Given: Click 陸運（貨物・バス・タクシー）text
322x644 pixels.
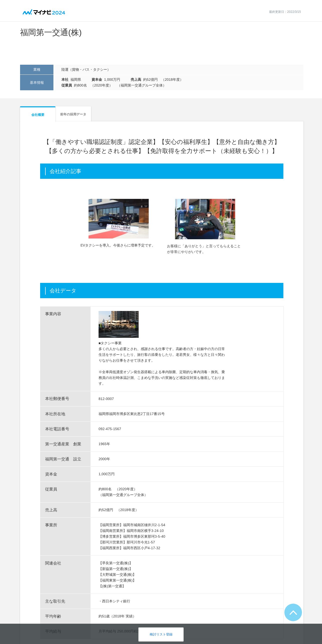Looking at the screenshot, I should click(x=86, y=69).
